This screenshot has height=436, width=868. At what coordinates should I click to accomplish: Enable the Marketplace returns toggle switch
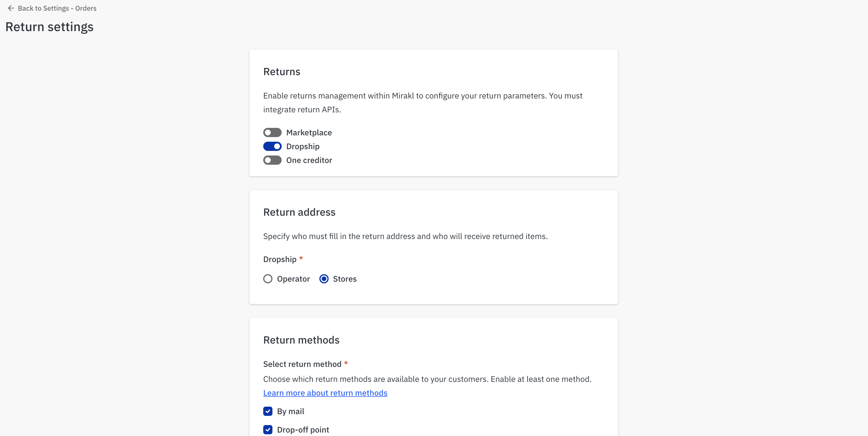coord(272,132)
